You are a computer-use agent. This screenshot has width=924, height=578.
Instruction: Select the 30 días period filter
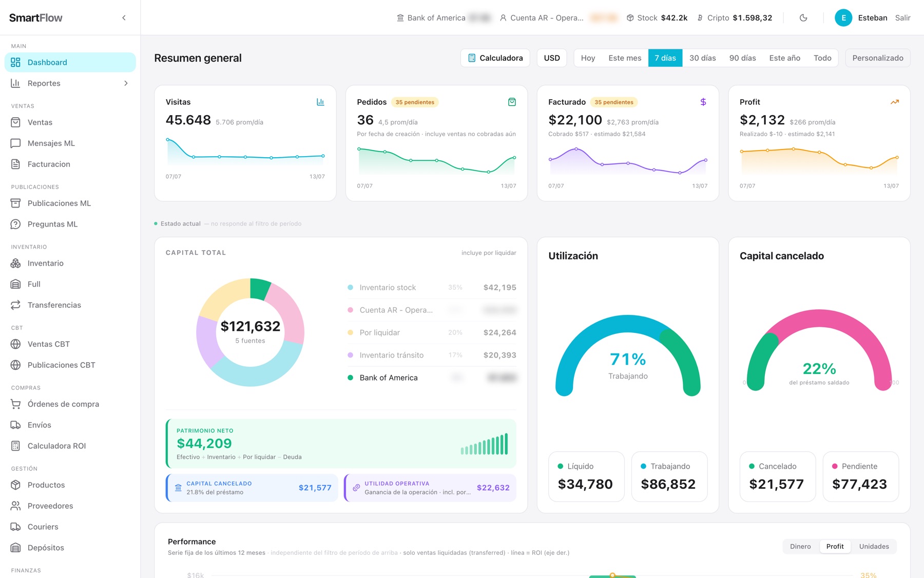[702, 58]
